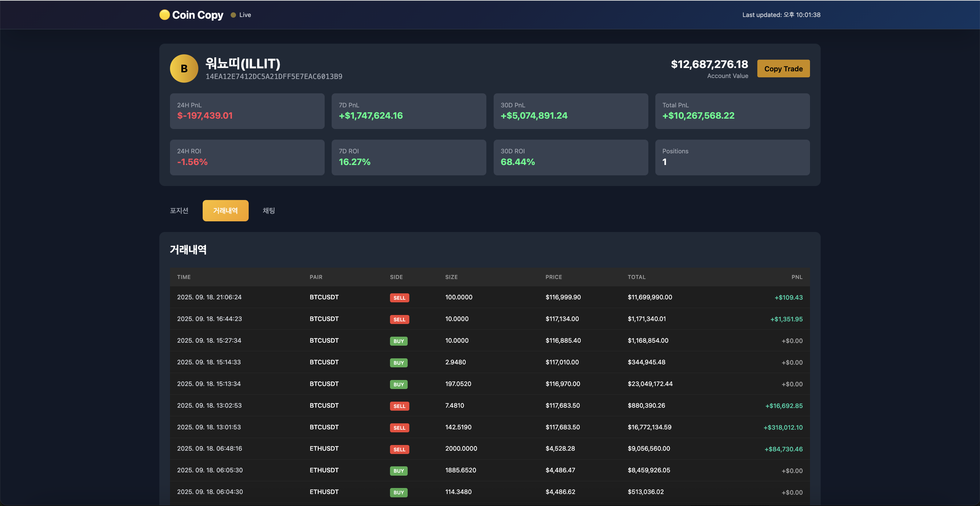The image size is (980, 506).
Task: Click the +$318,012.10 PNL value
Action: point(783,428)
